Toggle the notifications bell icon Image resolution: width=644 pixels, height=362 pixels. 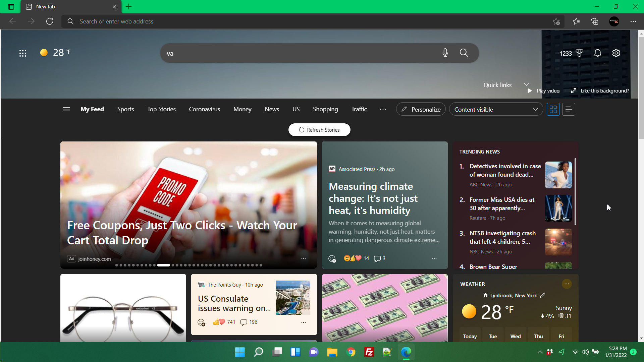(x=598, y=53)
